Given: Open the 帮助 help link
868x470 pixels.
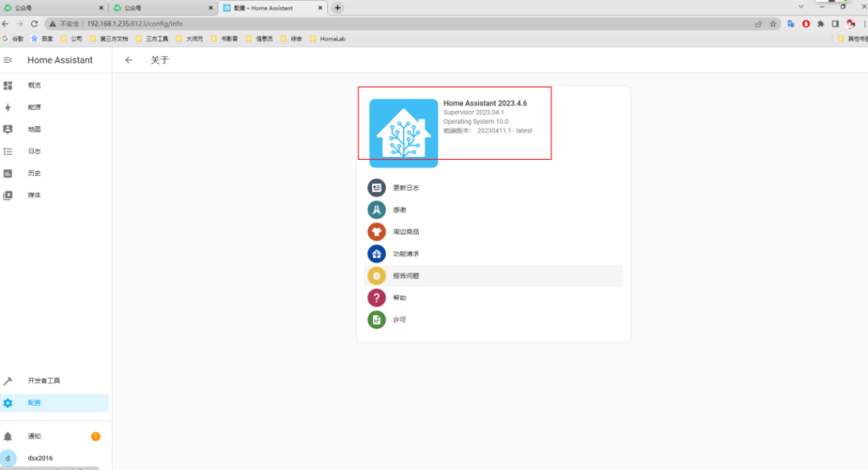Looking at the screenshot, I should point(493,297).
